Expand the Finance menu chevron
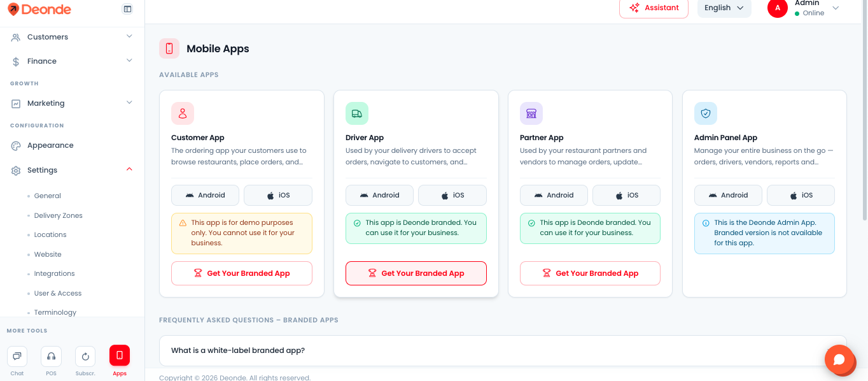The width and height of the screenshot is (868, 381). [x=129, y=61]
